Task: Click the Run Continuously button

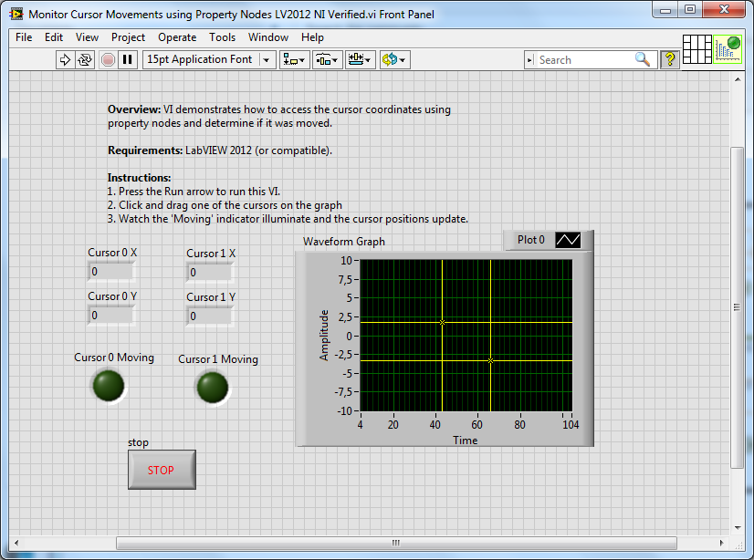Action: (85, 59)
